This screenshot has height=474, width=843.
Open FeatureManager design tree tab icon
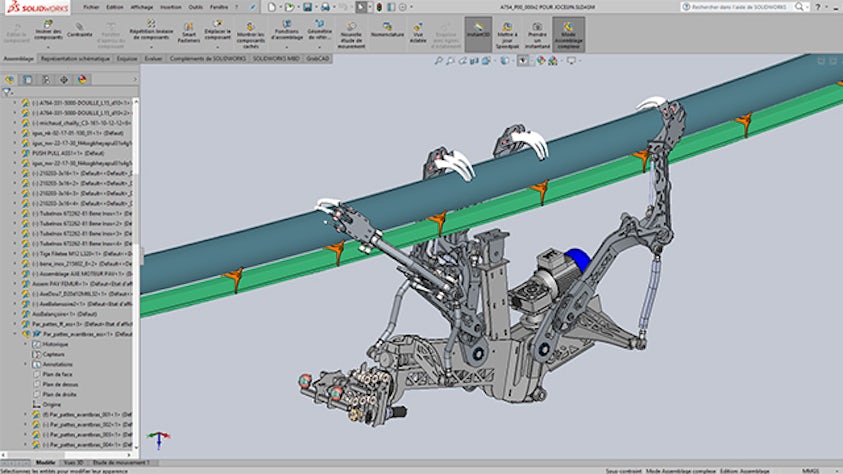(x=10, y=80)
